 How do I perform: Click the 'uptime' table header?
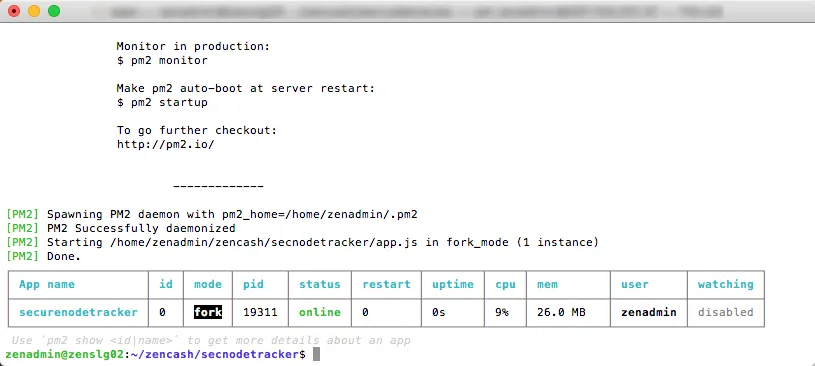click(x=453, y=284)
